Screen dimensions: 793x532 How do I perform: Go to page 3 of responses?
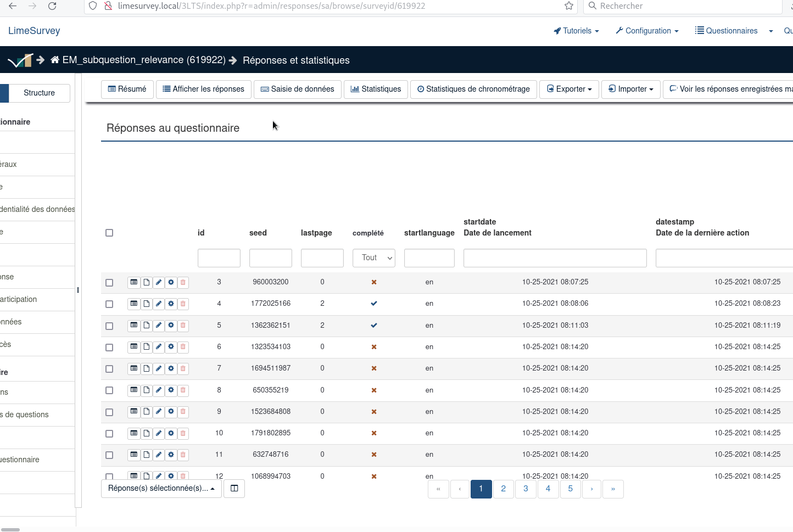(x=526, y=489)
